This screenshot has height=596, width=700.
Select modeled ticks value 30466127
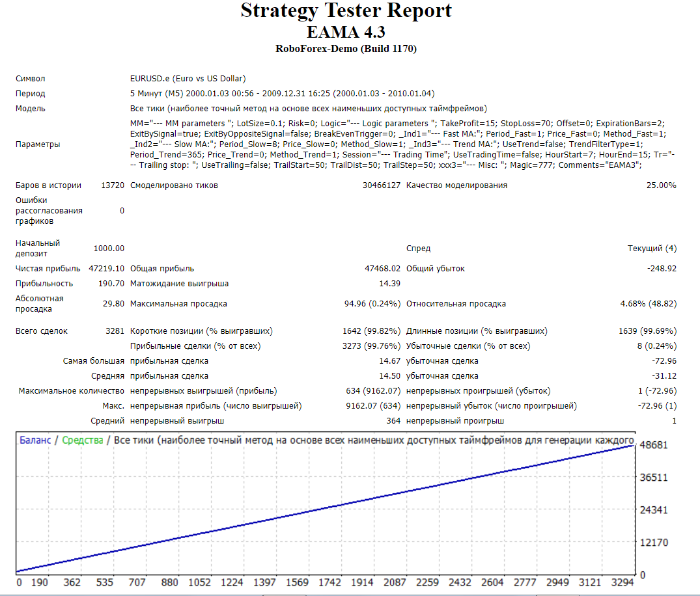coord(381,185)
